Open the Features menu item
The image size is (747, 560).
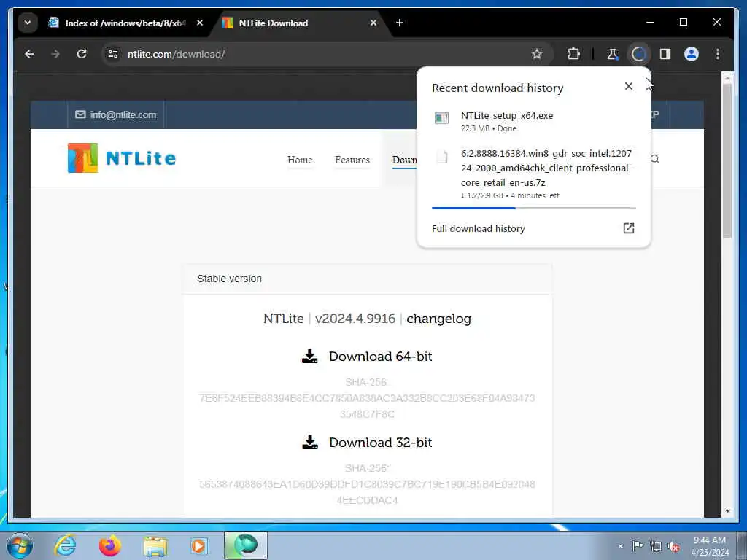[352, 160]
